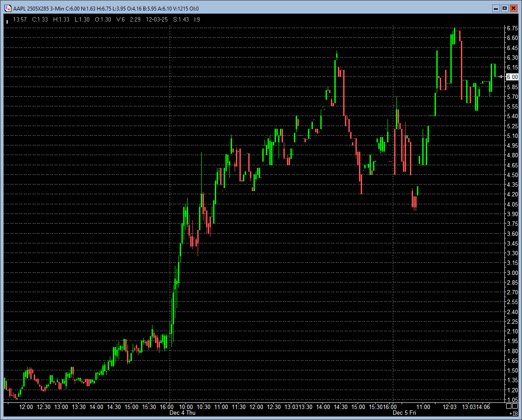Click the 10:00 time label on time axis
Image resolution: width=522 pixels, height=420 pixels.
point(186,407)
